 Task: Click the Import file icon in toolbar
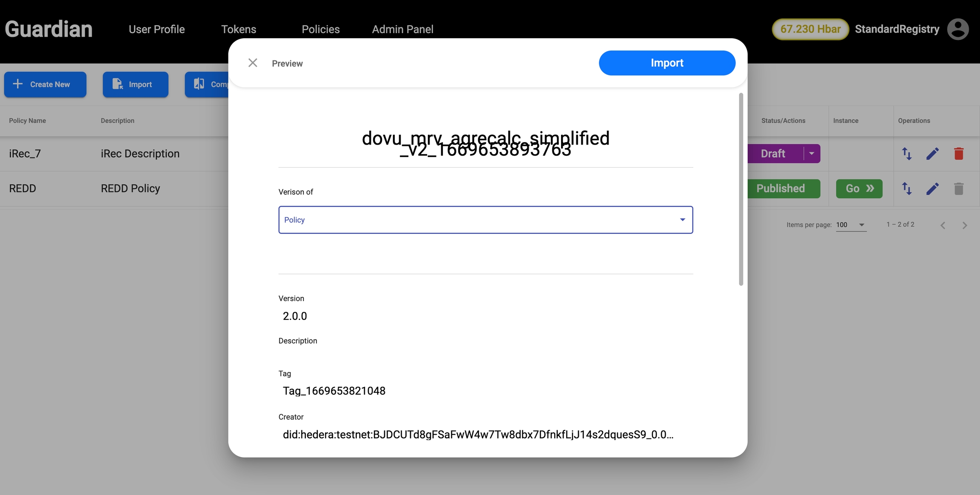[x=117, y=84]
